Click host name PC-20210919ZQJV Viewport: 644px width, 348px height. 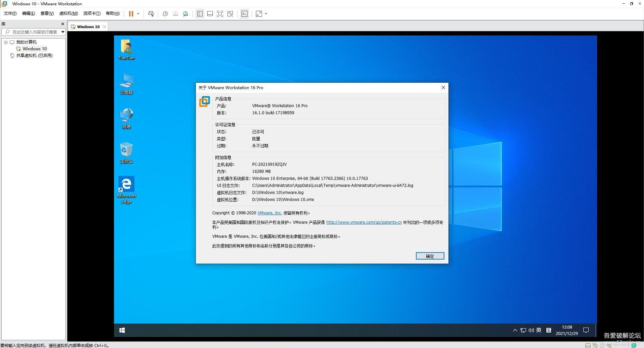point(269,164)
